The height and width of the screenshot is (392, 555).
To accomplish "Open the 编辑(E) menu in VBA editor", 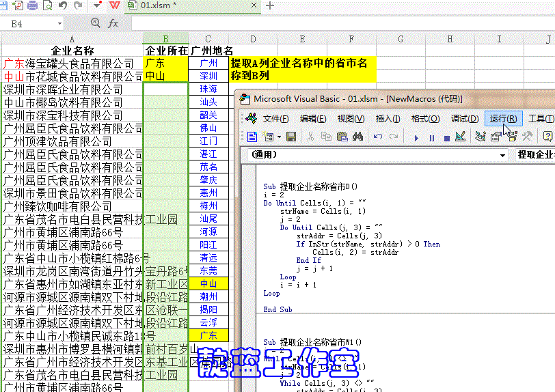I will [313, 119].
